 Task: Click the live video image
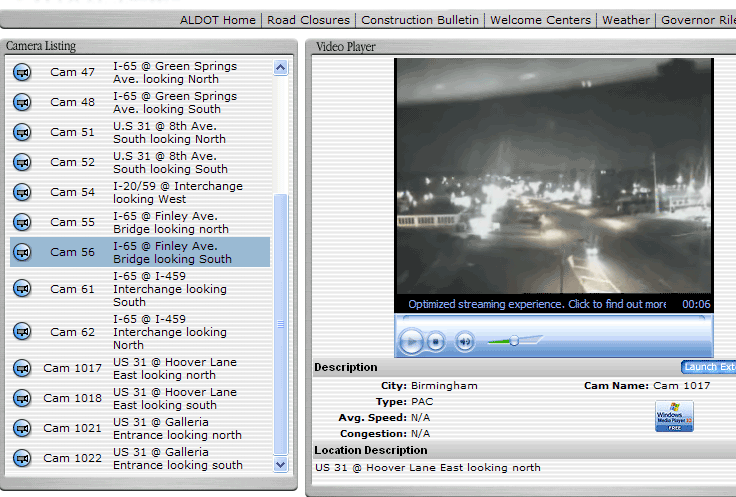(554, 176)
